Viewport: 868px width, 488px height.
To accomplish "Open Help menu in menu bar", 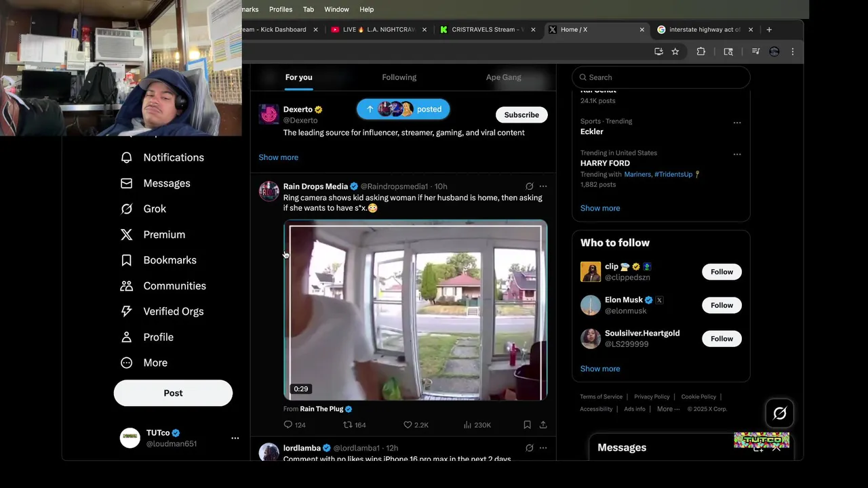I will point(367,9).
